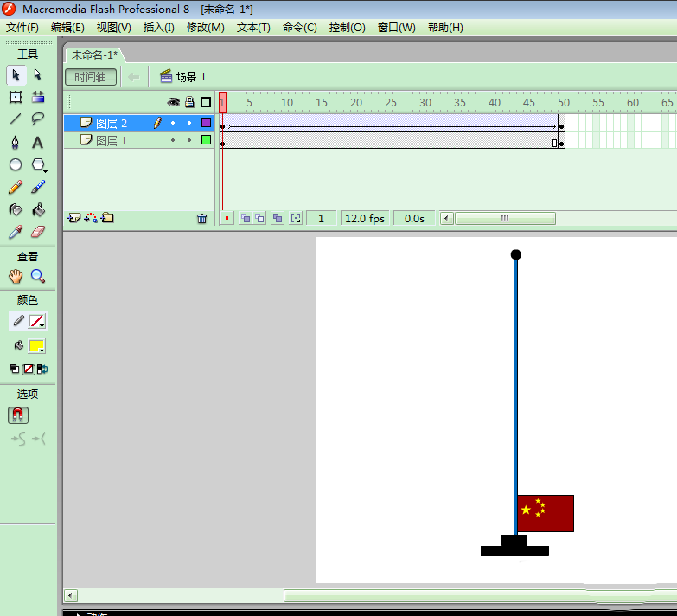The width and height of the screenshot is (677, 616).
Task: Select the Pencil tool
Action: (x=16, y=187)
